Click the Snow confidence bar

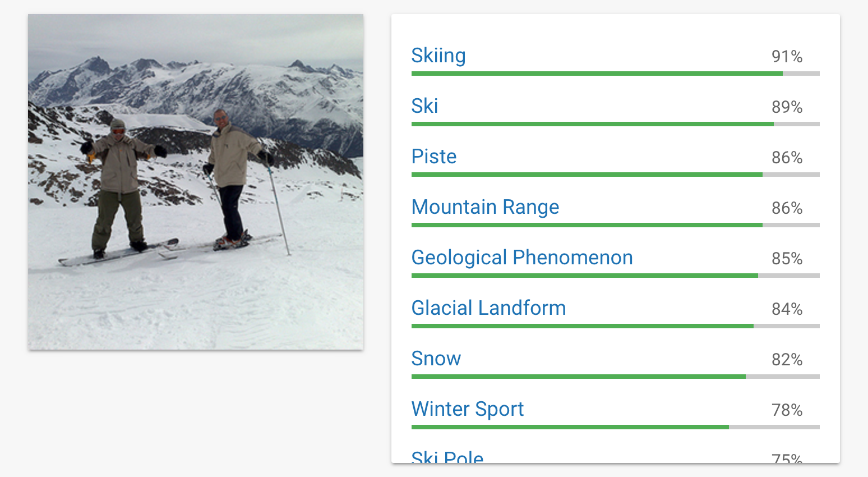tap(615, 377)
